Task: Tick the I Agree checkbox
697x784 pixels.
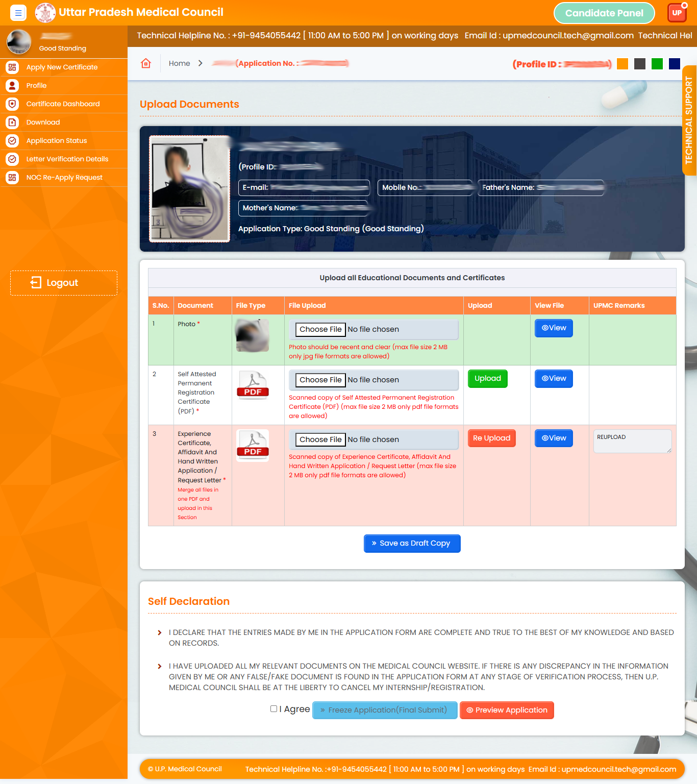Action: point(274,709)
